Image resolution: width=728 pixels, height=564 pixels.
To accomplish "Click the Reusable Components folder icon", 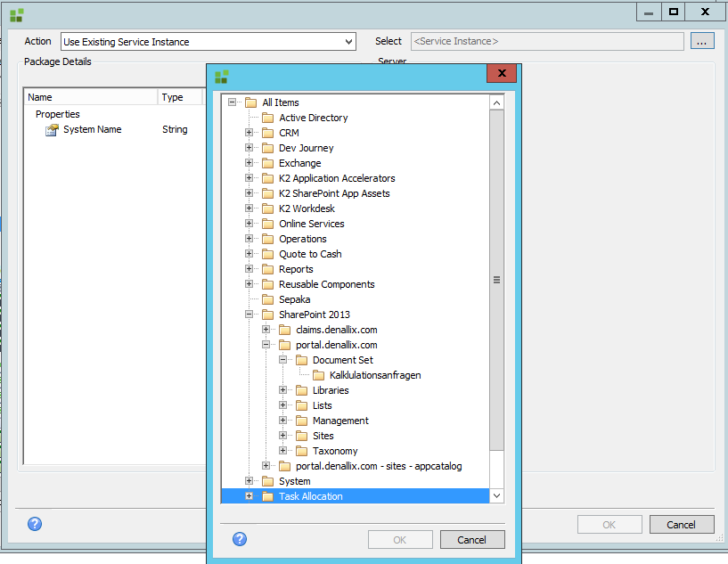I will coord(267,284).
